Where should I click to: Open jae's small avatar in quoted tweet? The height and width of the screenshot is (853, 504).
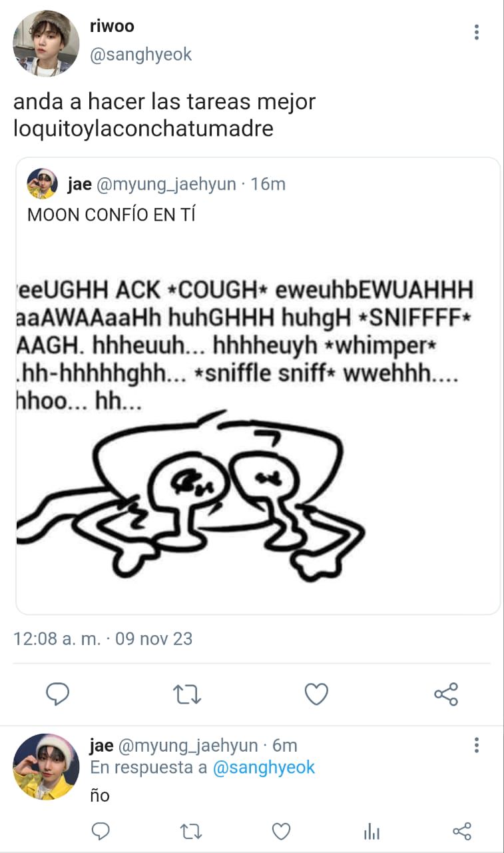click(42, 184)
